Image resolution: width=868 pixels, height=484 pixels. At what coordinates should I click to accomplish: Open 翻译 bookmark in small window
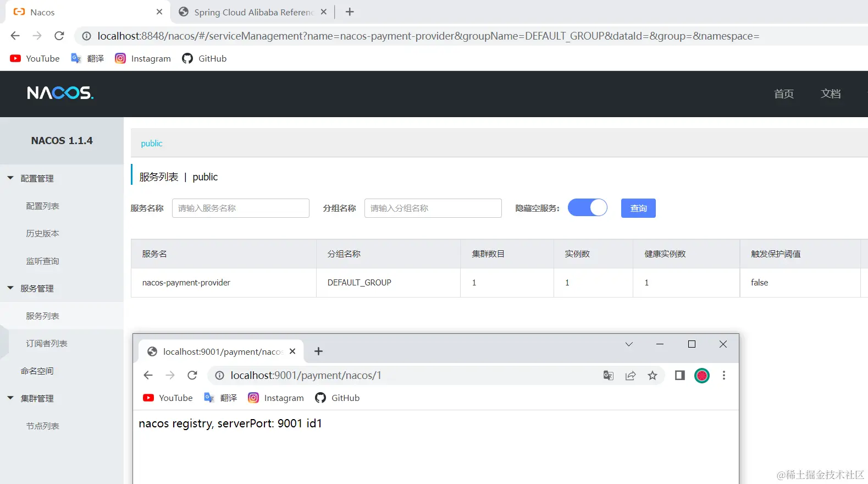[220, 398]
